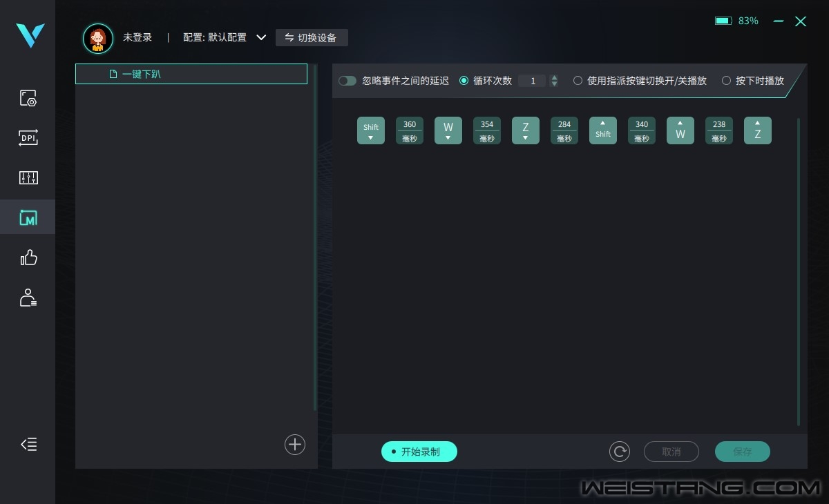Screen dimensions: 829x504
Task: Select the 一键下趴 macro in list
Action: click(x=191, y=74)
